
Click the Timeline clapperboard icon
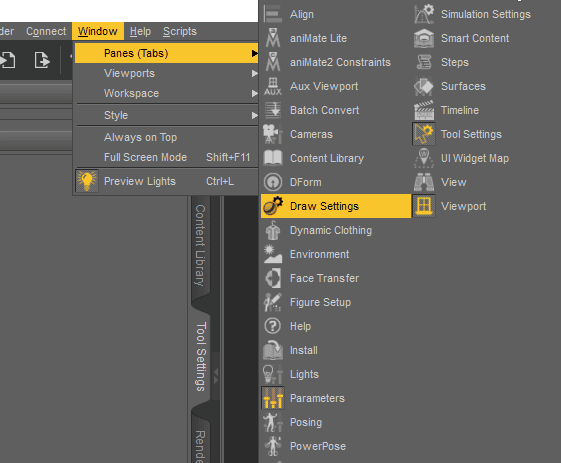424,110
